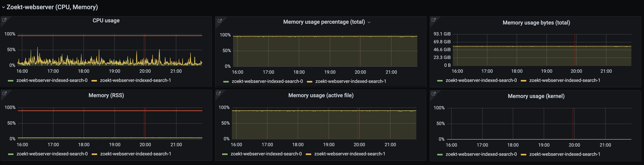
Task: Click the Memory usage (kernel) panel title
Action: tap(536, 96)
